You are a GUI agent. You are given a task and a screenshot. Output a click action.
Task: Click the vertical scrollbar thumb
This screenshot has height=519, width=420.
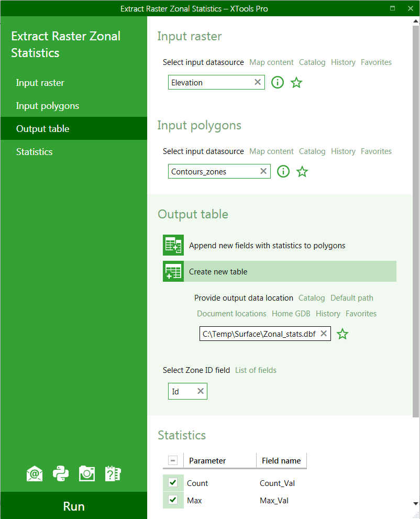pos(416,221)
